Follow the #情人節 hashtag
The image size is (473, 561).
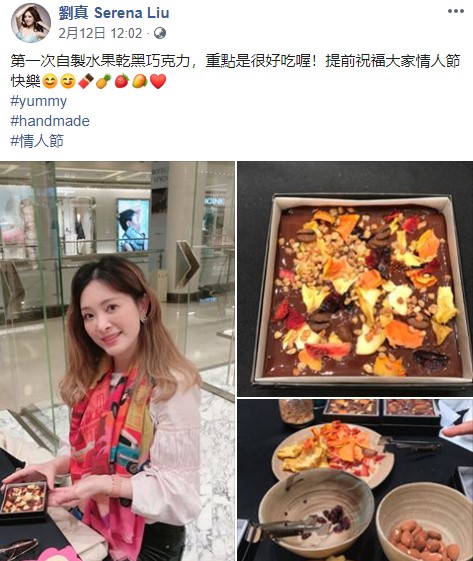pos(37,141)
